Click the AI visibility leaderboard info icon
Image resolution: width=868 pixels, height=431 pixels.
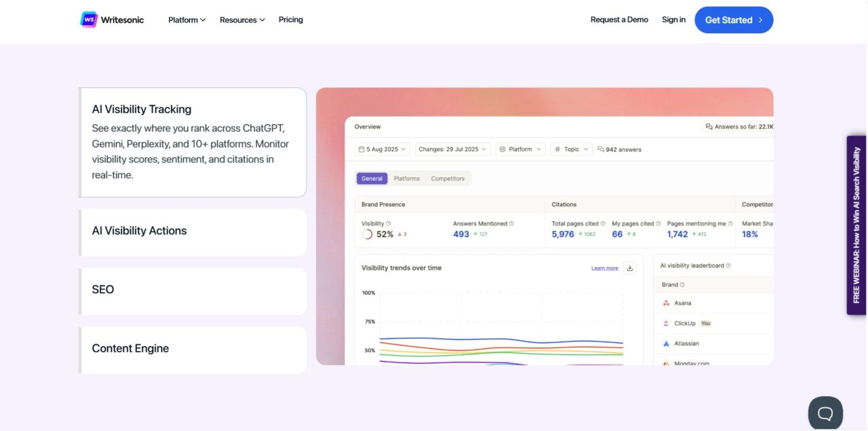coord(728,266)
